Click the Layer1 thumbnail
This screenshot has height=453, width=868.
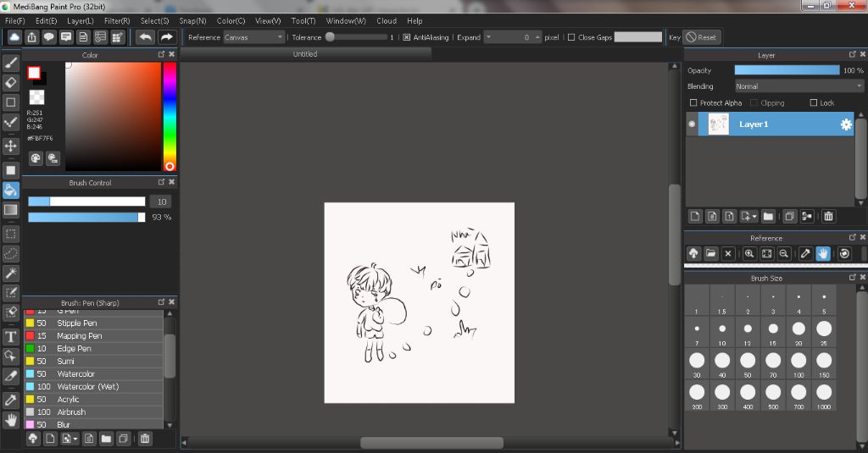pos(718,124)
